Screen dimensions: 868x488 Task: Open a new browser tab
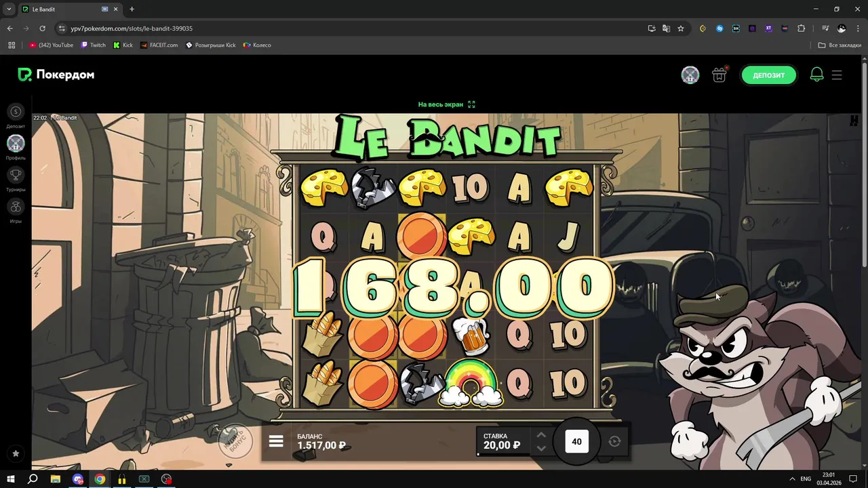[x=132, y=9]
